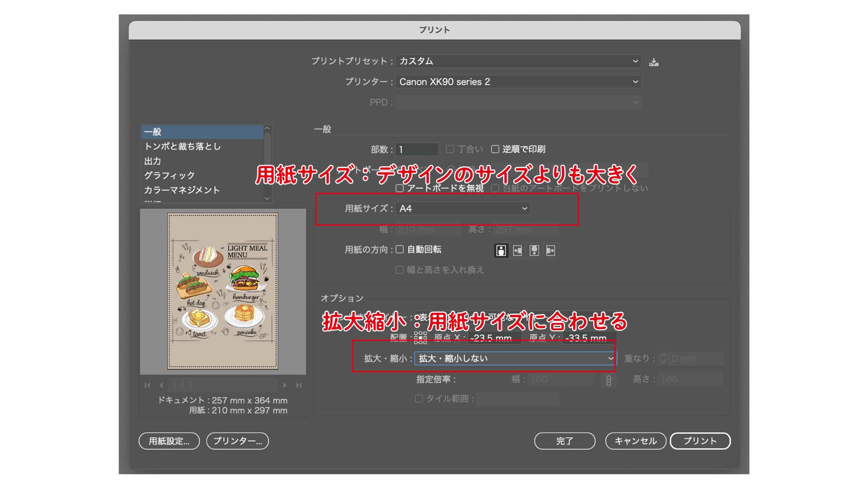
Task: Click the save print preset icon
Action: click(654, 62)
